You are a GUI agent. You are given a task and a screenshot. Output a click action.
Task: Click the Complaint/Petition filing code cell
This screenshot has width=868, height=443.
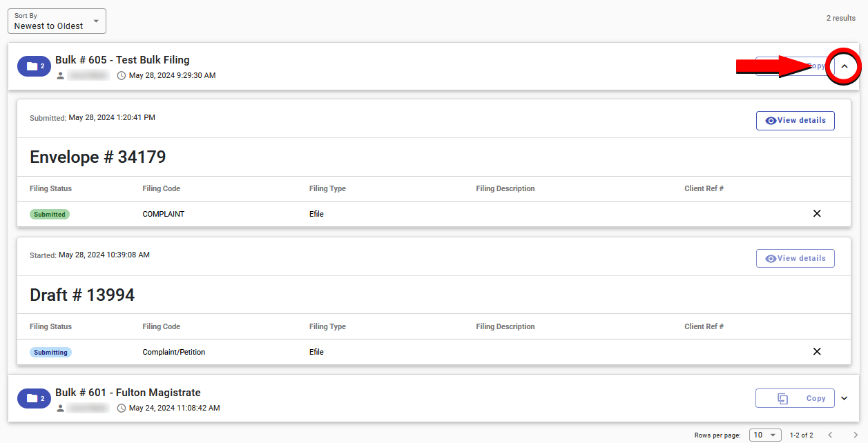coord(174,352)
